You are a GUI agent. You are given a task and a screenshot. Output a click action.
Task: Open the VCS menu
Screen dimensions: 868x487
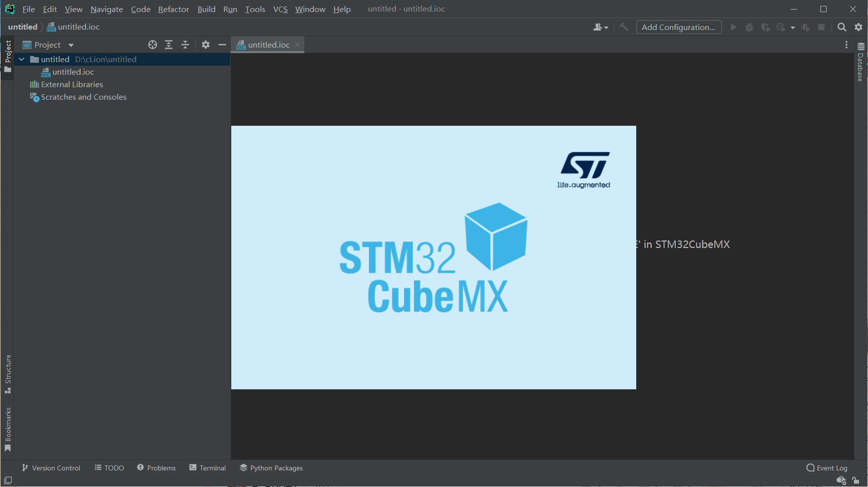pyautogui.click(x=280, y=9)
